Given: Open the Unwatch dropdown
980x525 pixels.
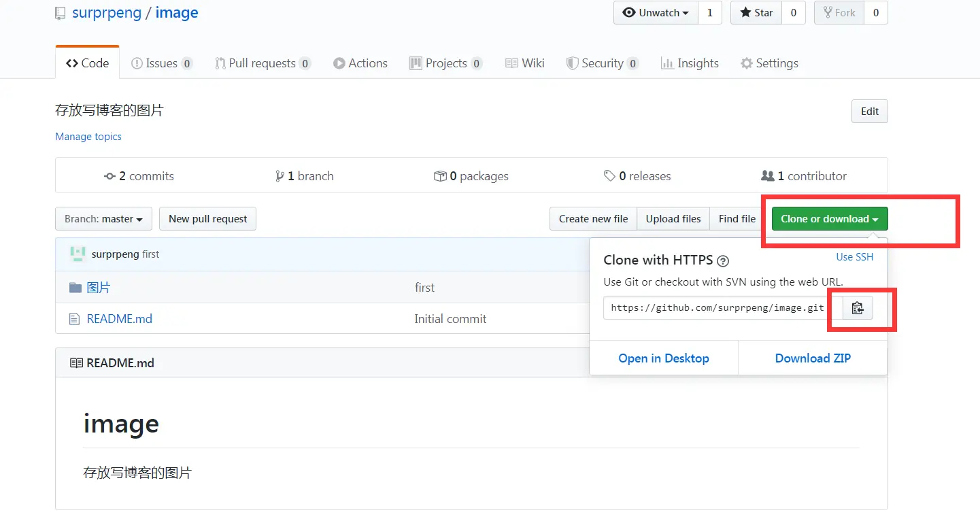Looking at the screenshot, I should (656, 13).
